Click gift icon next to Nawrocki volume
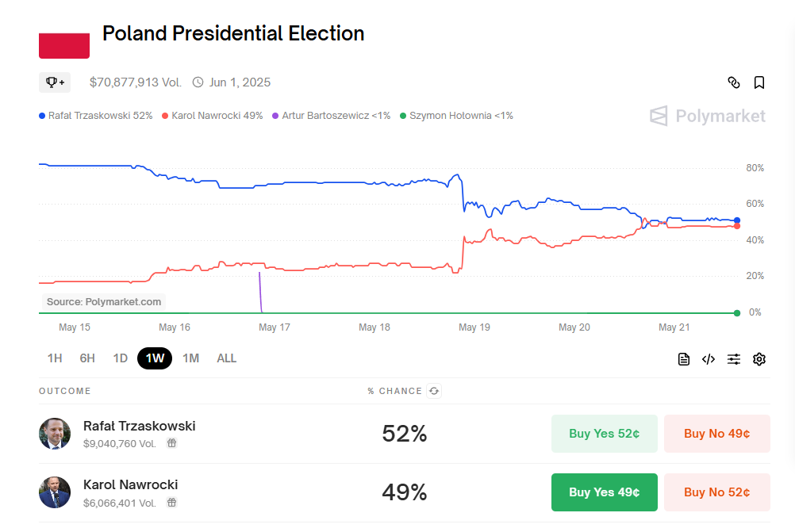795x532 pixels. 171,502
